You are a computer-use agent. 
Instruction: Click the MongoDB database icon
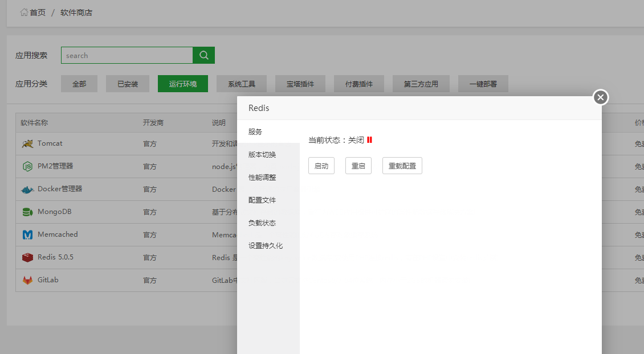(27, 212)
